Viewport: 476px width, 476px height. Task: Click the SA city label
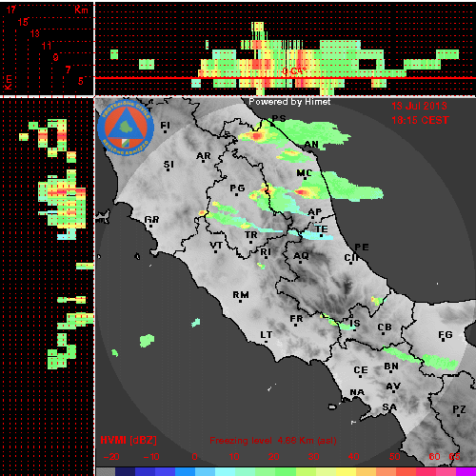click(389, 407)
